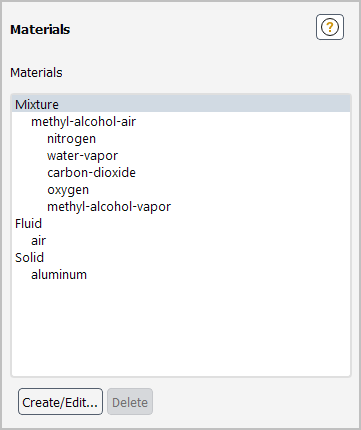361x430 pixels.
Task: Click blank row space right of air
Action: tap(198, 241)
